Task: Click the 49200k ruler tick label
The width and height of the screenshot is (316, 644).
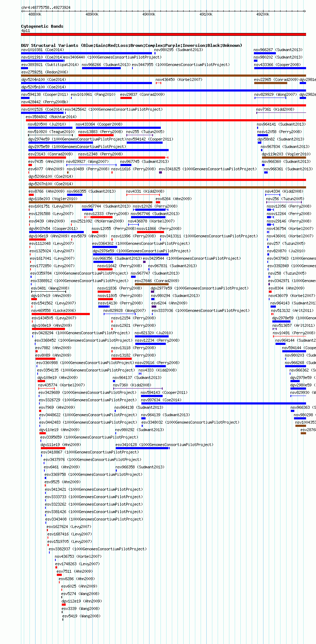Action: point(263,14)
